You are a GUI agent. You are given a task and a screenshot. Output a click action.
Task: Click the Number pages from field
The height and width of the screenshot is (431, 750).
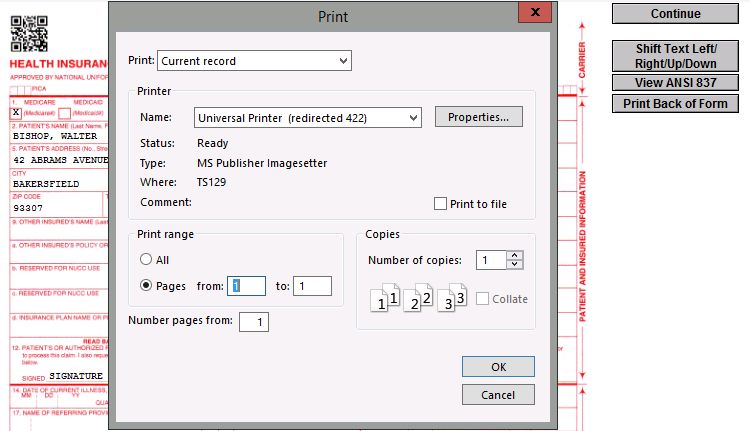(x=254, y=322)
